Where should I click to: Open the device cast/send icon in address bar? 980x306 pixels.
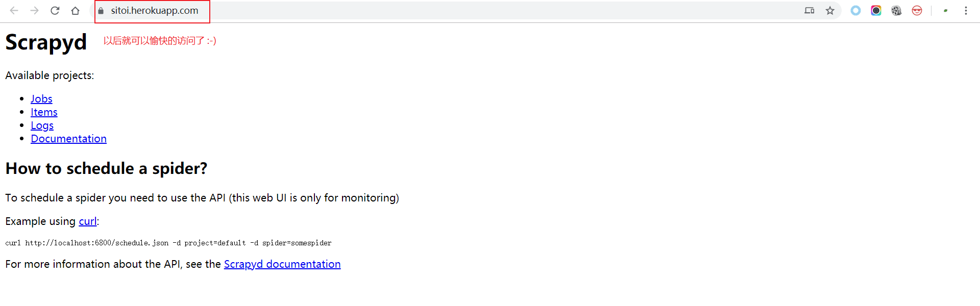[x=810, y=11]
